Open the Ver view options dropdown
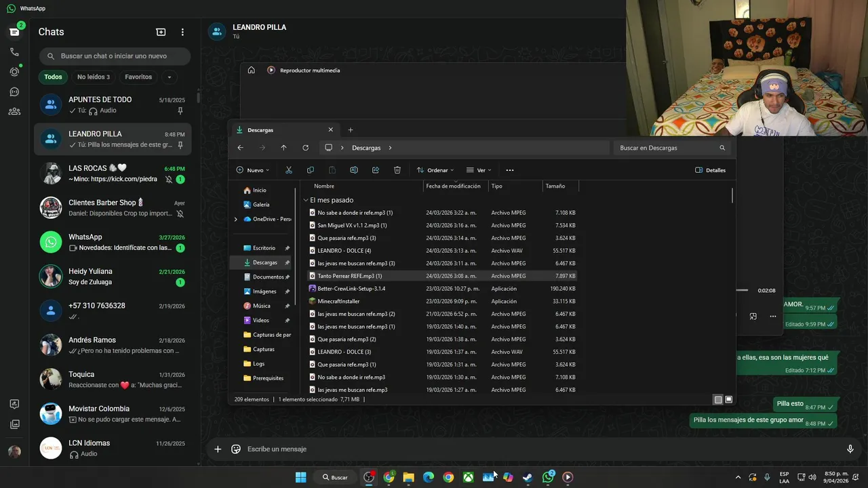868x488 pixels. (479, 170)
